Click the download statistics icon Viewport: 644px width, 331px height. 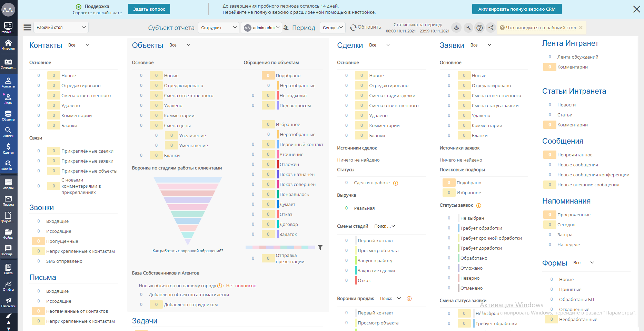pyautogui.click(x=456, y=28)
